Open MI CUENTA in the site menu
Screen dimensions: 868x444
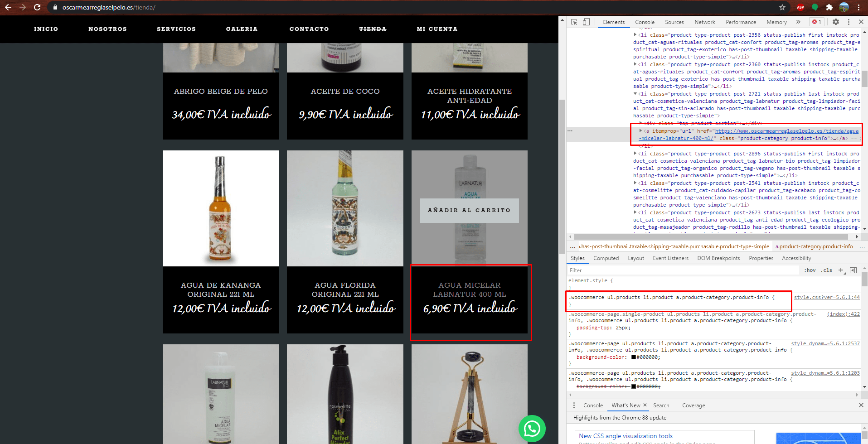point(437,29)
